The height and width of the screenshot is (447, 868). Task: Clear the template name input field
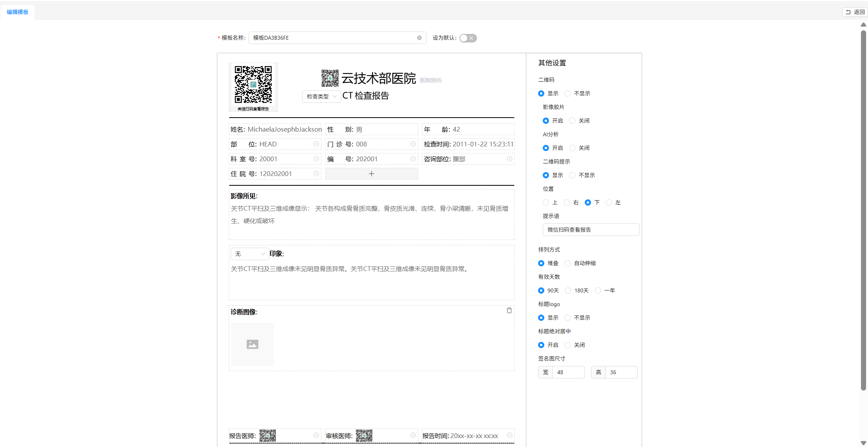[419, 38]
